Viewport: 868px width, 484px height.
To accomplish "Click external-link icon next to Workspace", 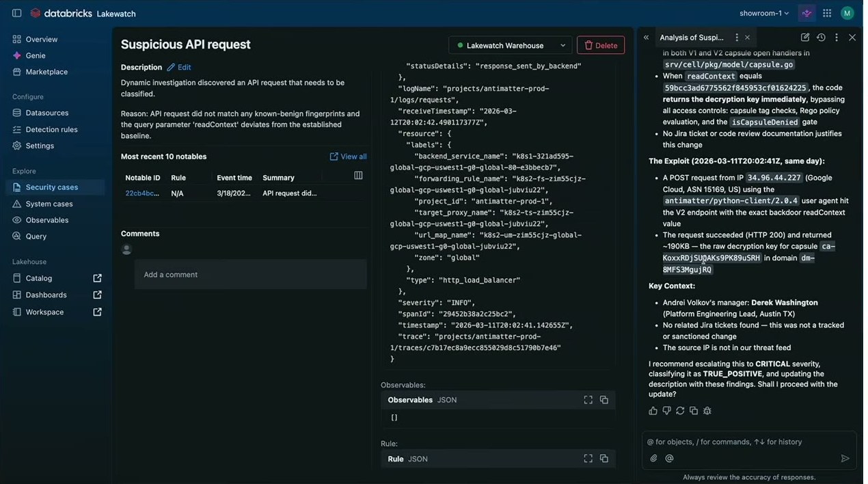I will (97, 312).
